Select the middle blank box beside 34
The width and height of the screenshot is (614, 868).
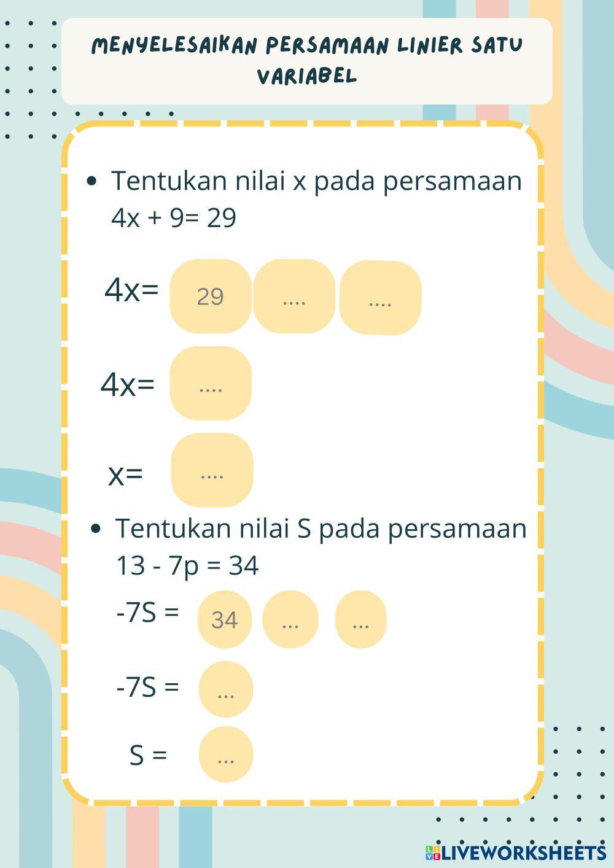point(290,619)
